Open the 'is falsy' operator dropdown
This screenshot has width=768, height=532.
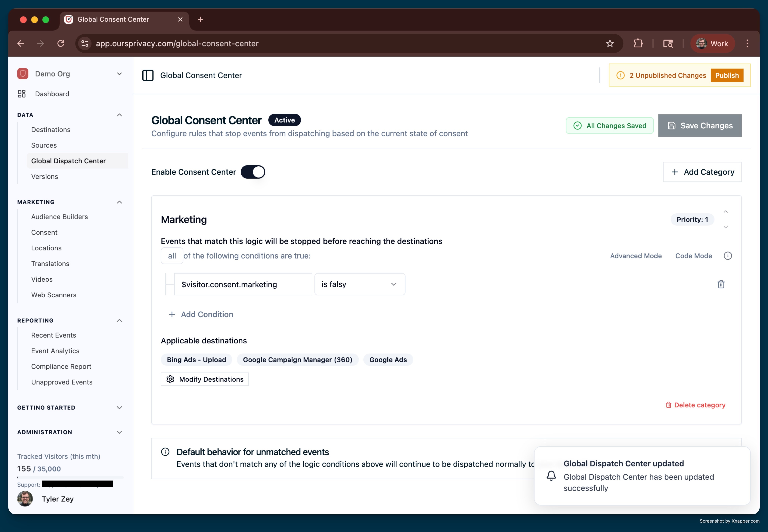pos(360,284)
